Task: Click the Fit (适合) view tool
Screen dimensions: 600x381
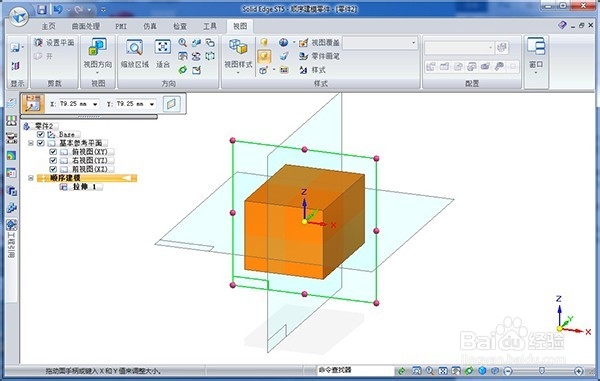Action: (163, 54)
